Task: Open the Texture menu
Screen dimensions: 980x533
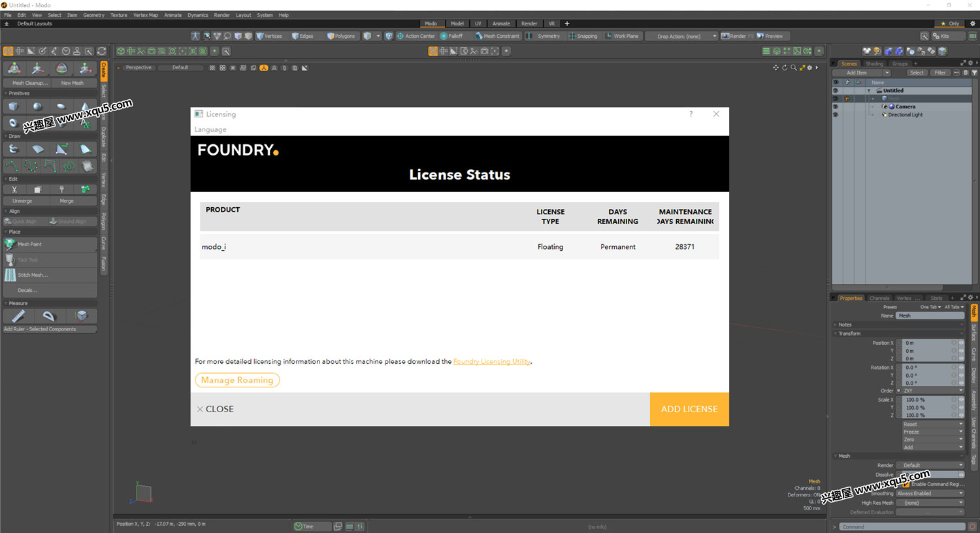Action: click(119, 15)
